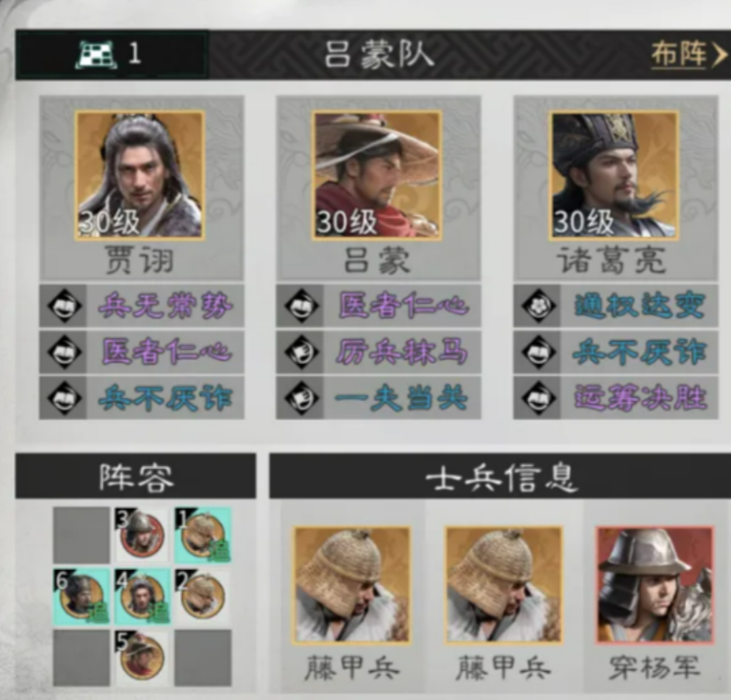Click skill icon beside 厉兵秣马
The image size is (731, 700).
pyautogui.click(x=301, y=352)
